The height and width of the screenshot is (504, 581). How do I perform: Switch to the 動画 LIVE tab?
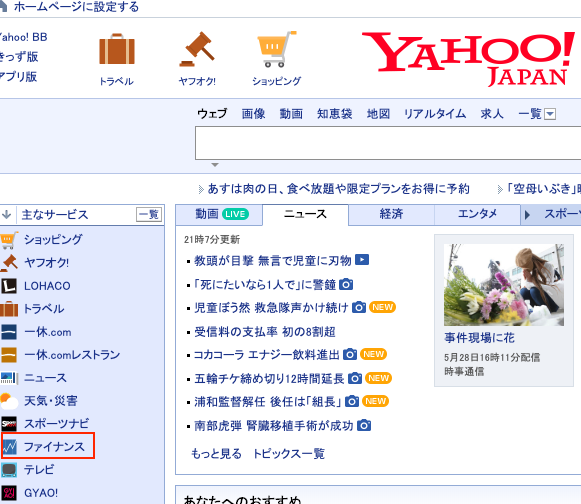pyautogui.click(x=219, y=214)
